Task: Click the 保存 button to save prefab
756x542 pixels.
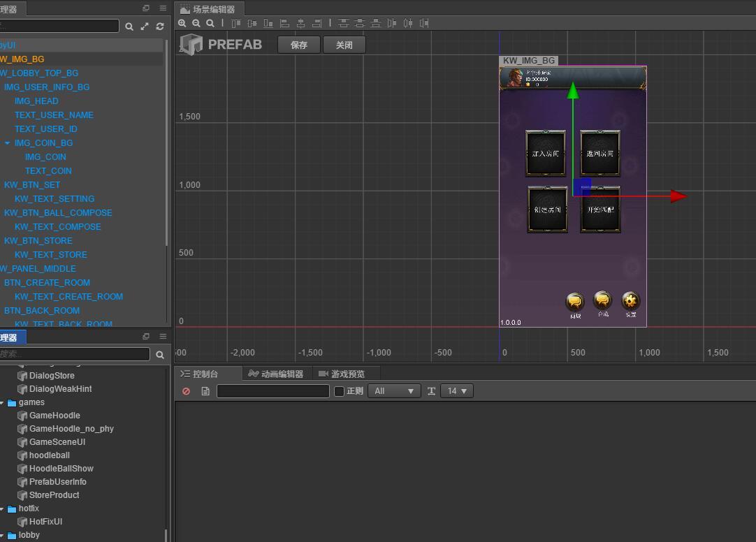Action: [x=299, y=45]
